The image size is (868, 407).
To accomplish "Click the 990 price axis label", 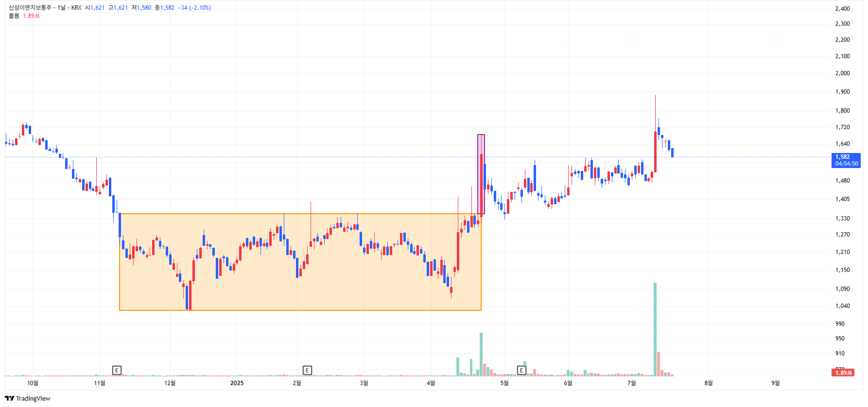I will [840, 324].
